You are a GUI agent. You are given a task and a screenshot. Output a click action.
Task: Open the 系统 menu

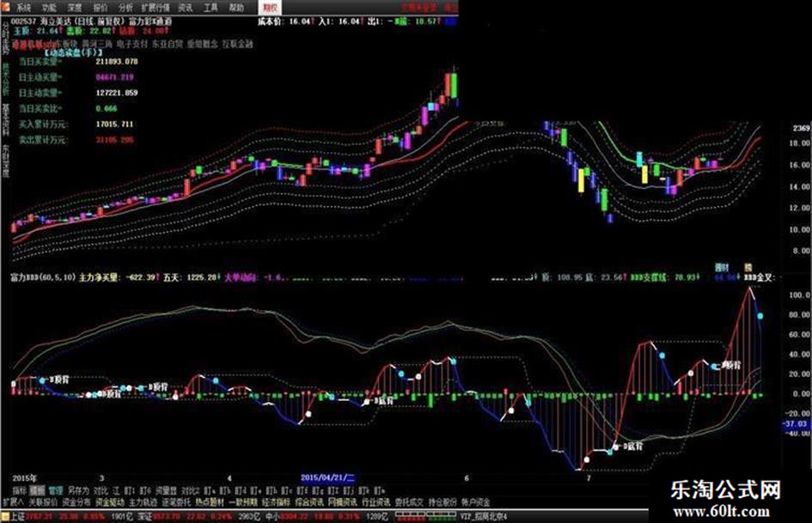23,8
